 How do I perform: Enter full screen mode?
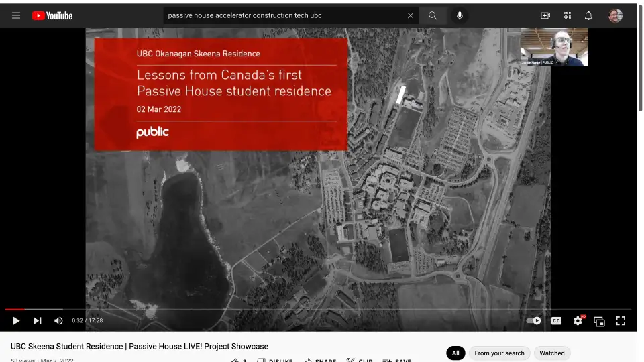pos(621,321)
